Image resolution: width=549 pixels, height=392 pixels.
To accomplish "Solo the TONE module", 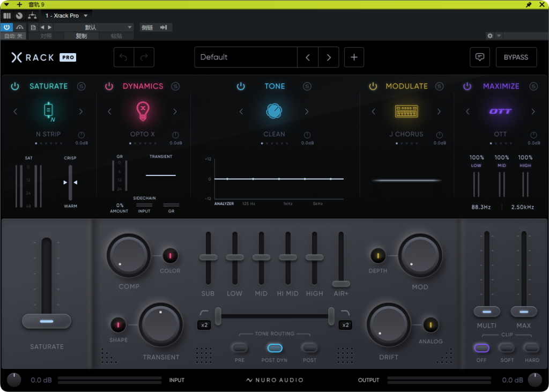I will (307, 86).
